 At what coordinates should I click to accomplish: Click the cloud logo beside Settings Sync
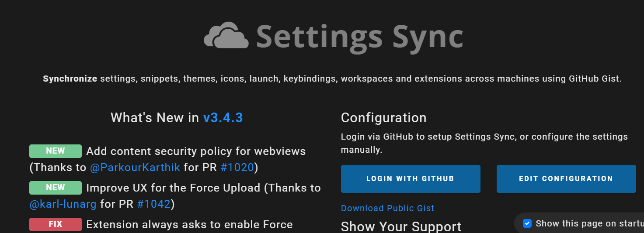click(226, 35)
